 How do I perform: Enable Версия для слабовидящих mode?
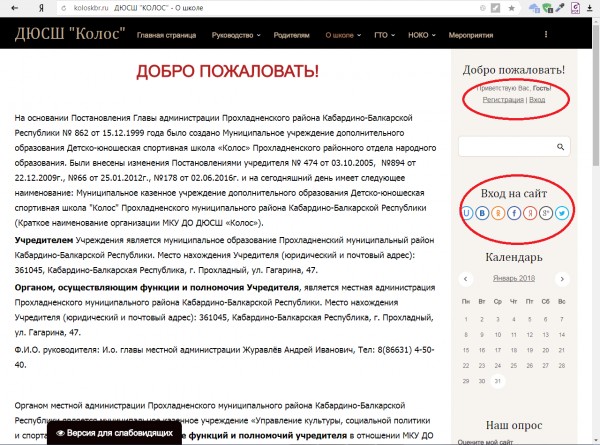tap(114, 433)
